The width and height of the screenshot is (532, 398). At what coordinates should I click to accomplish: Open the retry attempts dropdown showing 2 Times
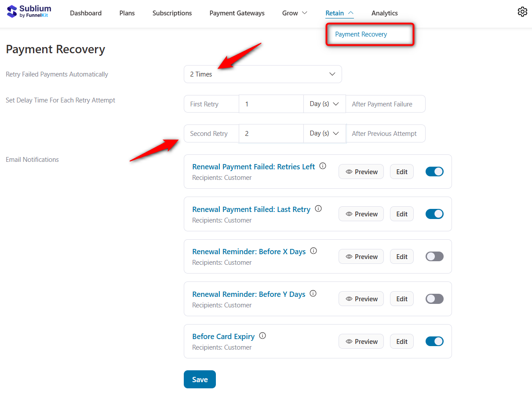pyautogui.click(x=262, y=74)
